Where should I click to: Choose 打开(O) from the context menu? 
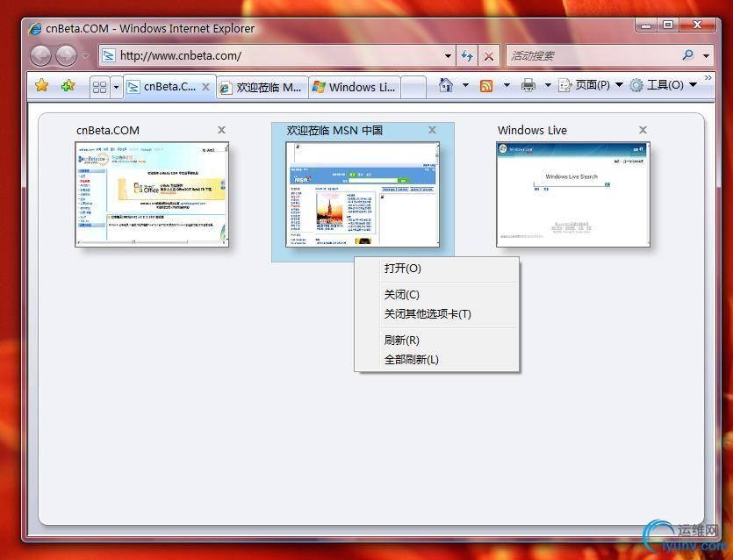pyautogui.click(x=436, y=269)
